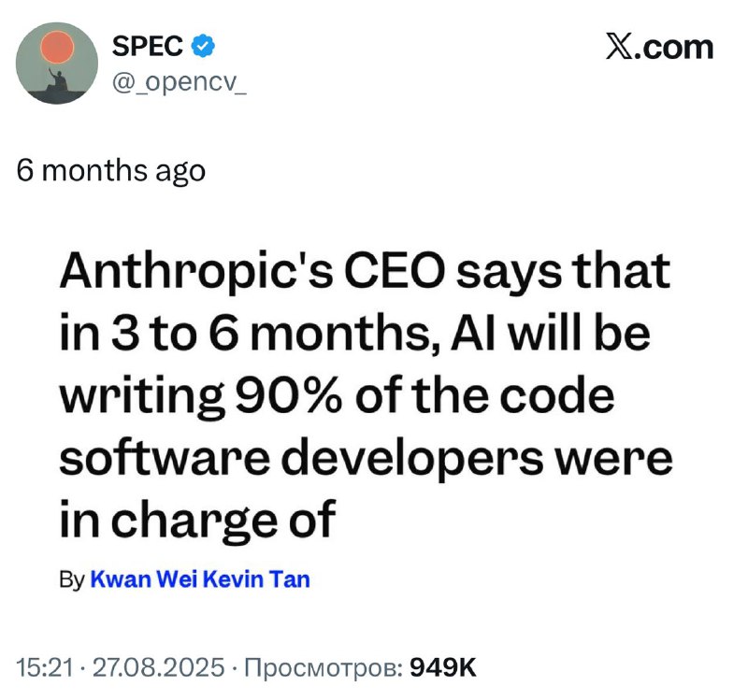The image size is (748, 700).
Task: Open author link Kwan Wei Kevin Tan
Action: coord(200,579)
